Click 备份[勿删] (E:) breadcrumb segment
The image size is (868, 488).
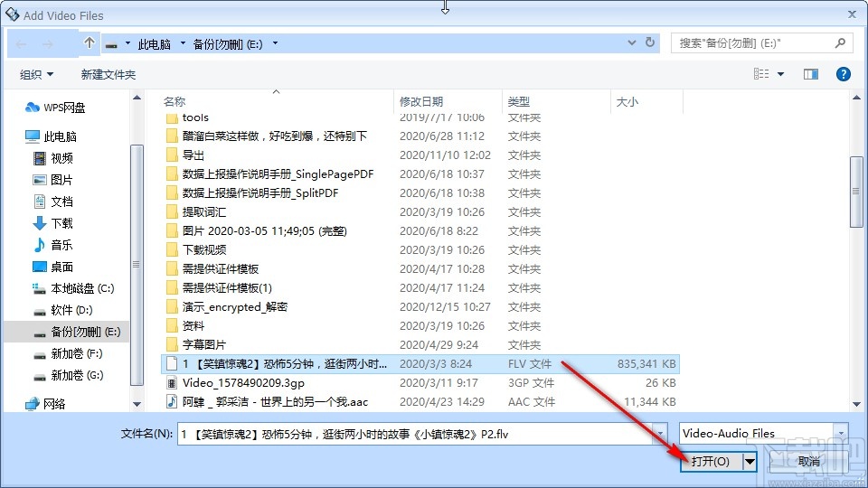[228, 43]
